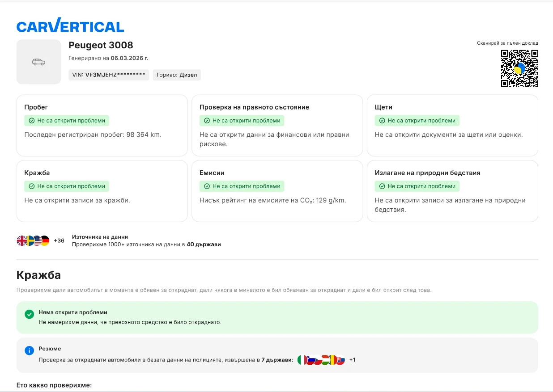Click the carVertical logo
Screen dimensions: 553x392
click(x=70, y=26)
